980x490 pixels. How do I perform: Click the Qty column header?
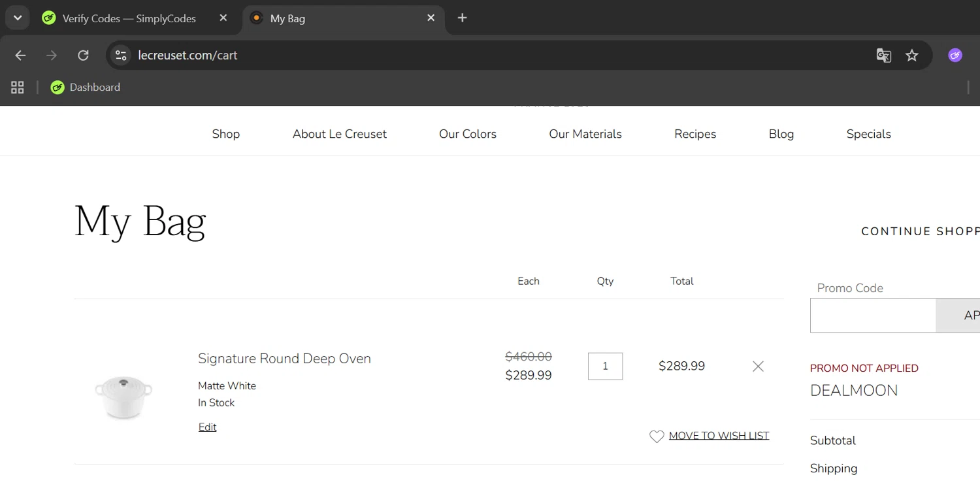coord(605,282)
